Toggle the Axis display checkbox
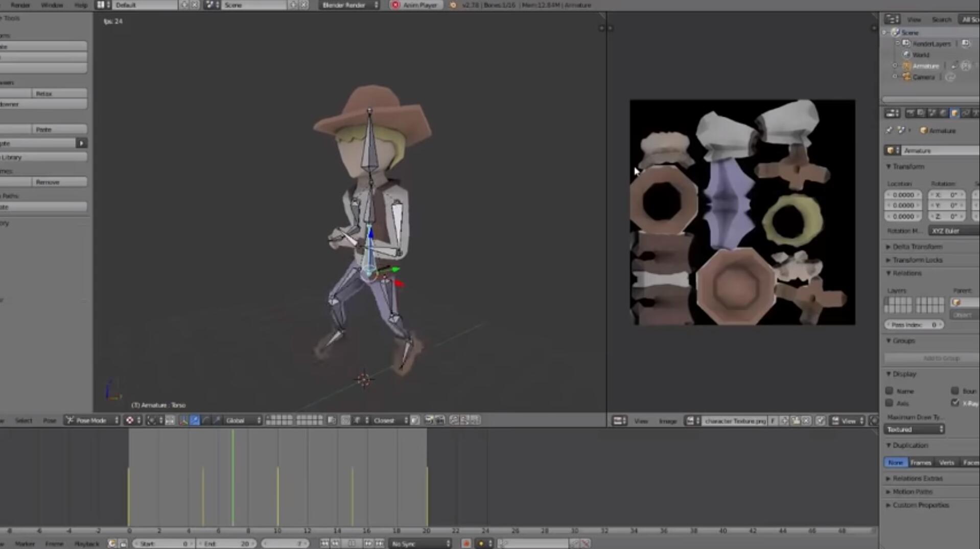Viewport: 980px width, 549px height. pos(889,403)
